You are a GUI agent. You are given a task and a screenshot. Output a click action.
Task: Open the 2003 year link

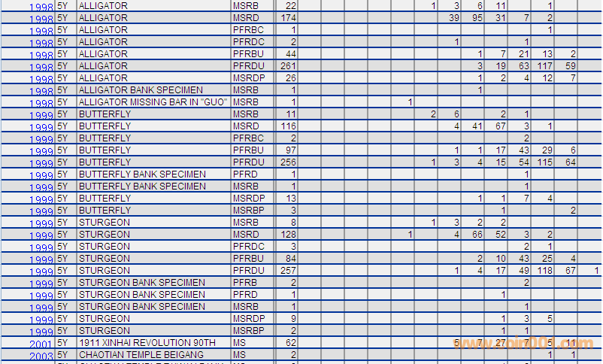(x=41, y=356)
